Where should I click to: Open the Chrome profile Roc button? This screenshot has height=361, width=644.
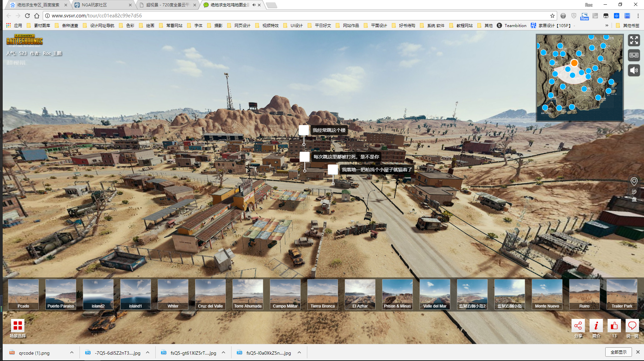[589, 5]
